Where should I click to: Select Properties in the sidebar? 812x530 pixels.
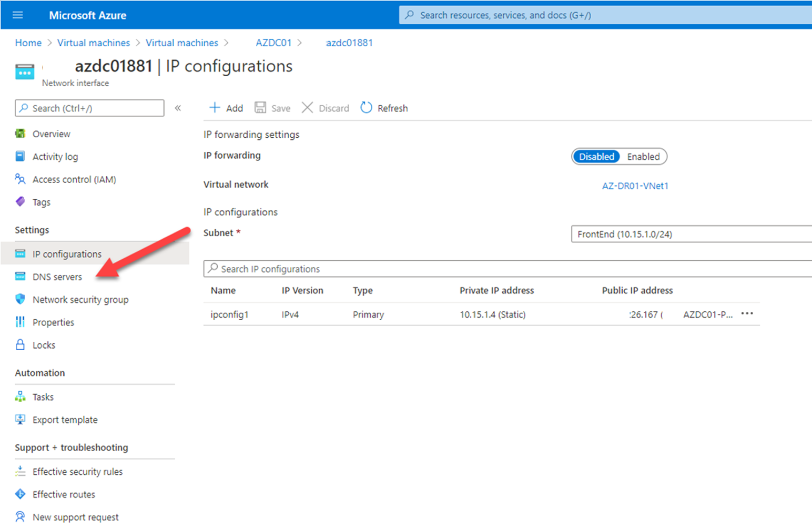pos(53,322)
